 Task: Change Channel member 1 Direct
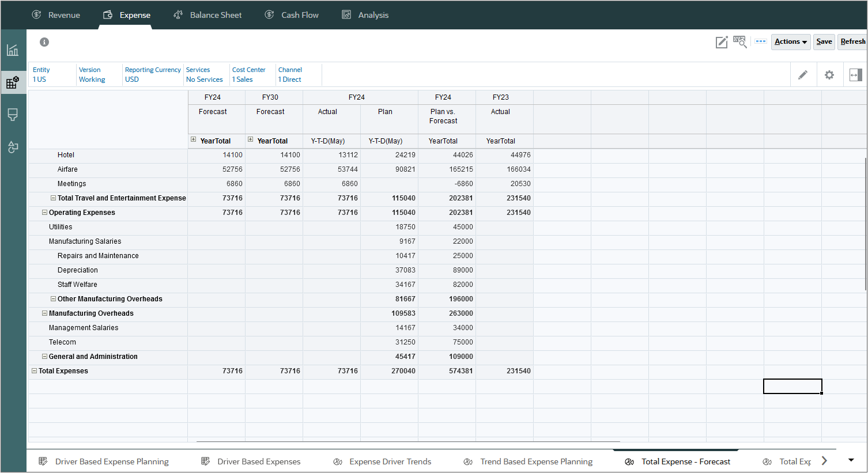[x=289, y=80]
